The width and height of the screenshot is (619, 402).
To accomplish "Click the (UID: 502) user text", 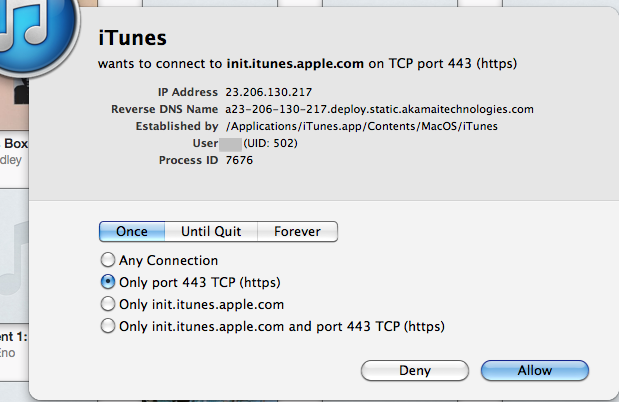I will coord(270,143).
